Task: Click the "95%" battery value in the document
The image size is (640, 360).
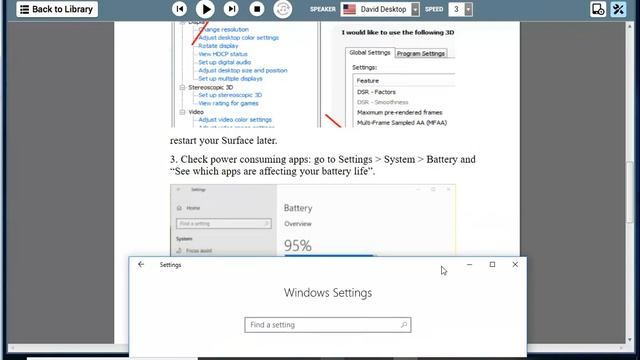Action: click(x=298, y=246)
